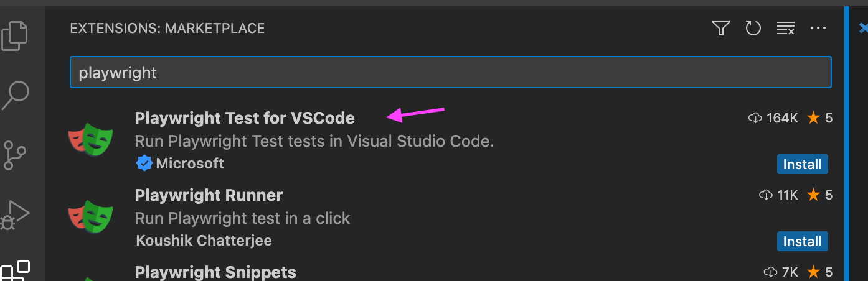
Task: Click the Playwright Runner mask icon
Action: [x=91, y=217]
